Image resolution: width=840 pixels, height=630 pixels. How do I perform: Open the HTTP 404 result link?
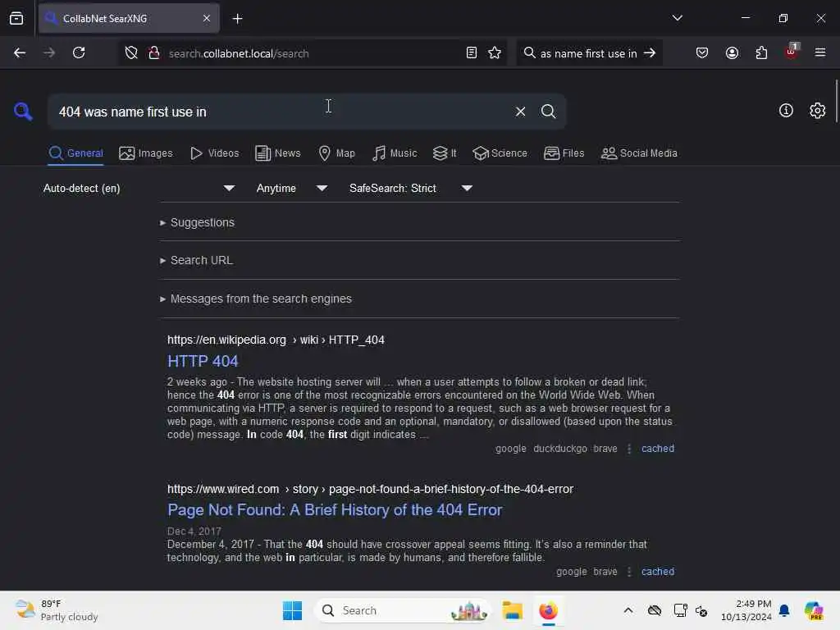point(203,361)
